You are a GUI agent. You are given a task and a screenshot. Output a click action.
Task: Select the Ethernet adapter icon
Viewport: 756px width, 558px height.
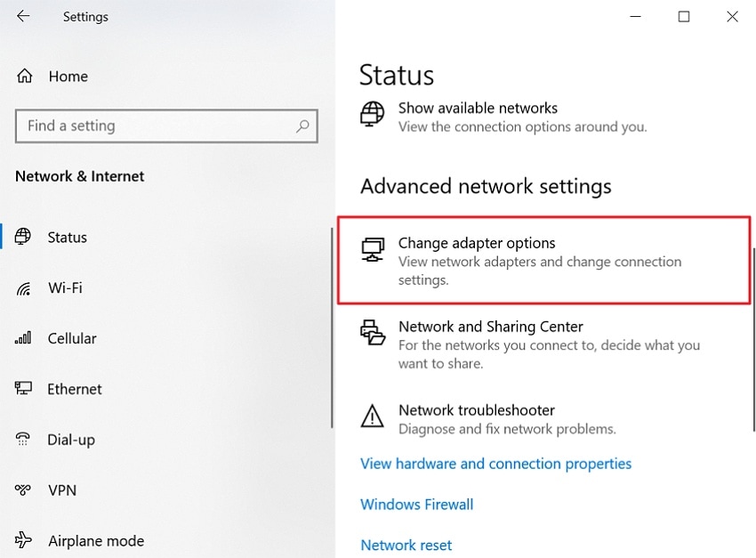(x=25, y=389)
